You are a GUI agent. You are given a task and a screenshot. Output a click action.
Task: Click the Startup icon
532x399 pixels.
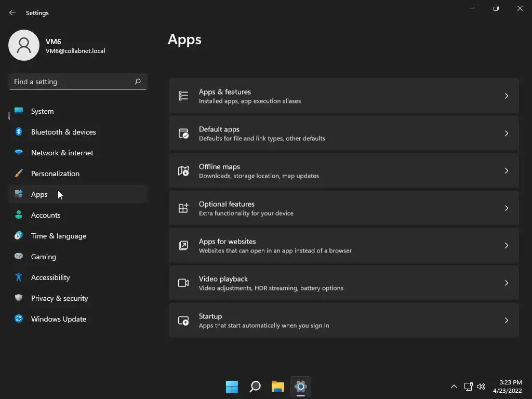(183, 320)
